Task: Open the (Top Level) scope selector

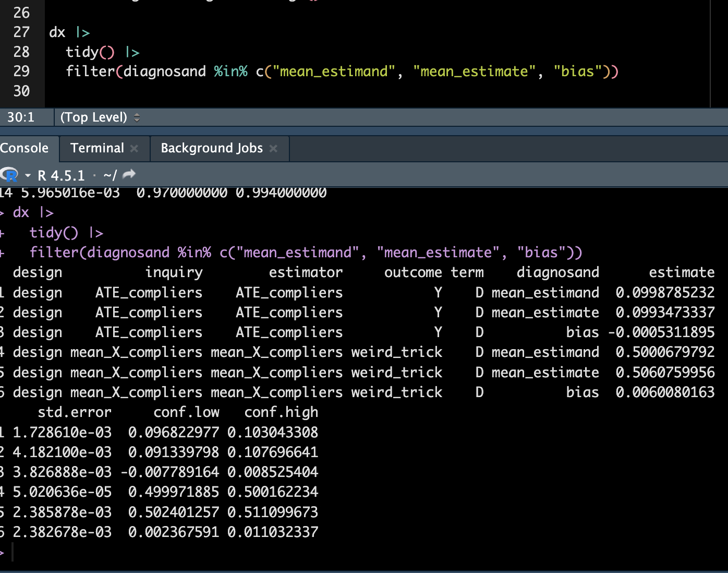Action: tap(94, 117)
